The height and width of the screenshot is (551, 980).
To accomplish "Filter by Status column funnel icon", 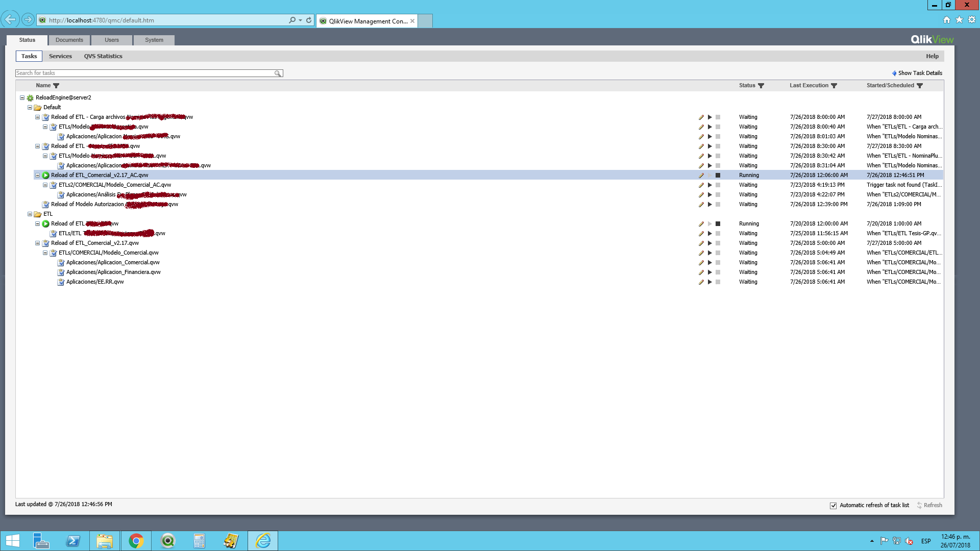I will [761, 86].
